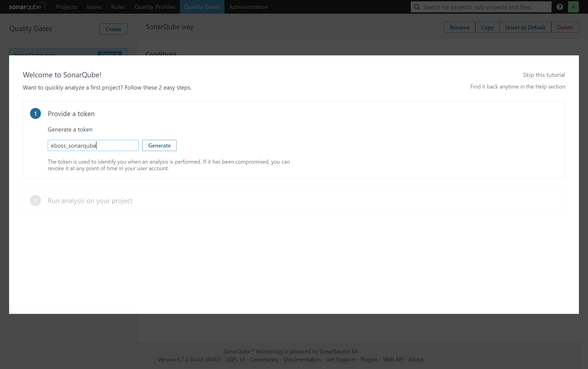Open the LGPL v3 link
588x369 pixels.
tap(236, 359)
